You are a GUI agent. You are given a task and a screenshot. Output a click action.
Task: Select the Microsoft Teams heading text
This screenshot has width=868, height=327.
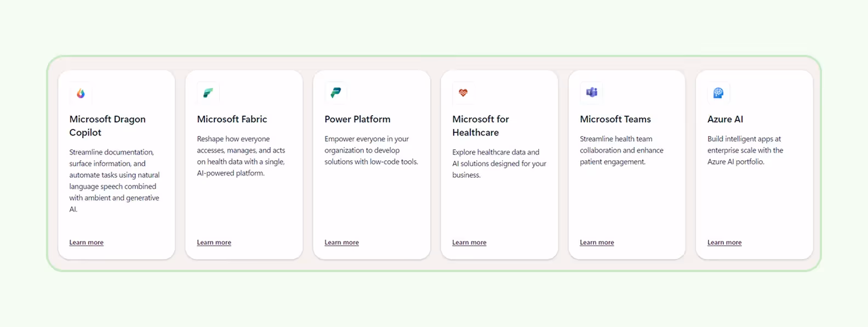coord(615,119)
